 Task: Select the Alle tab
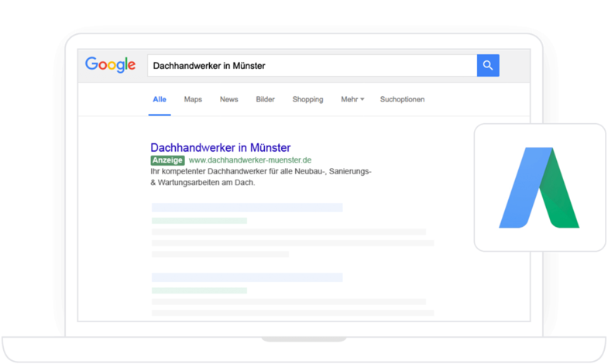[160, 100]
